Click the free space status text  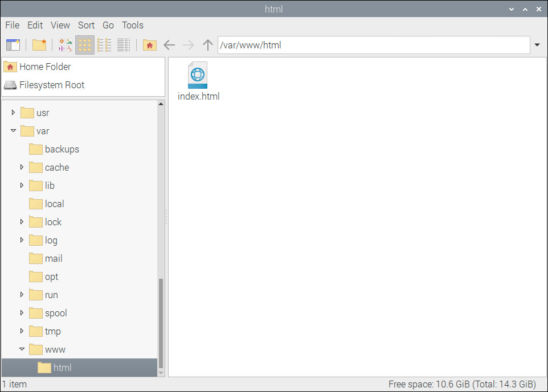[462, 385]
